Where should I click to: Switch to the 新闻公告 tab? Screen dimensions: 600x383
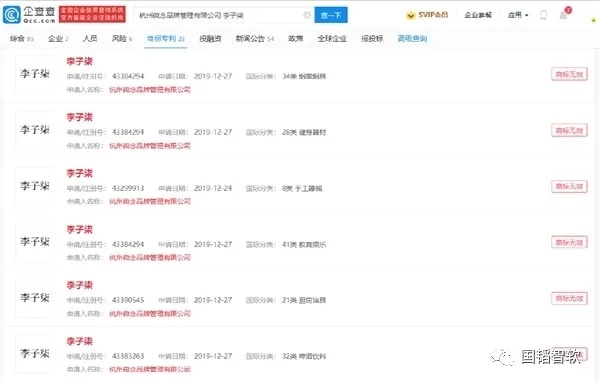pyautogui.click(x=255, y=38)
